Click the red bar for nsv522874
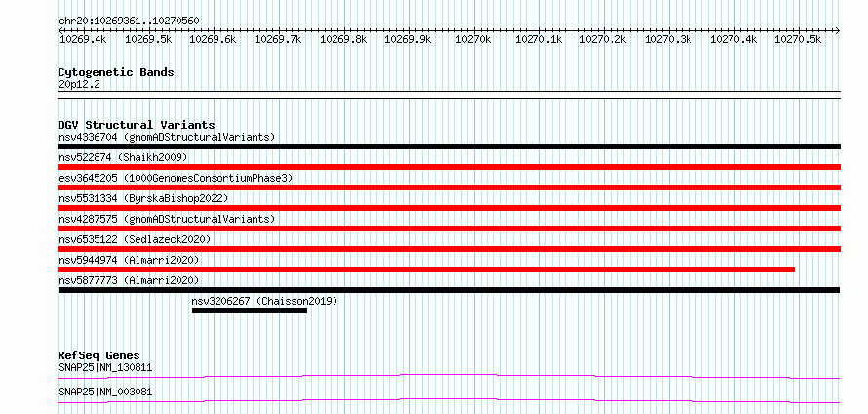Image resolution: width=868 pixels, height=414 pixels. point(449,167)
